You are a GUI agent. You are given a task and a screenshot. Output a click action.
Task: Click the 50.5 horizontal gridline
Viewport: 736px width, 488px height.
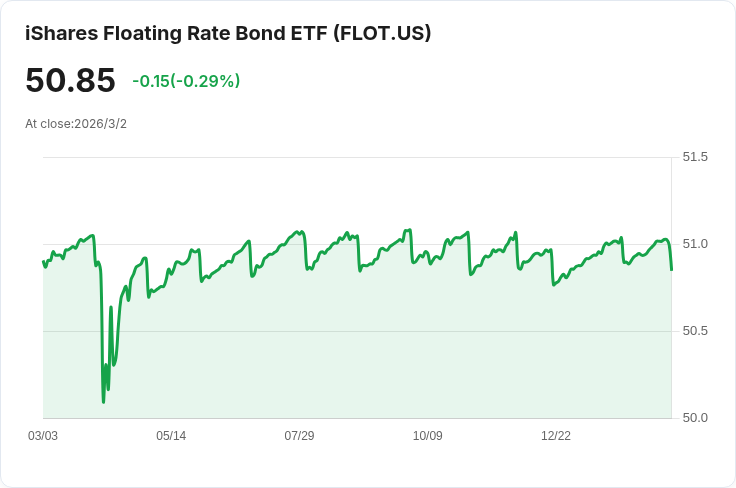tap(357, 331)
